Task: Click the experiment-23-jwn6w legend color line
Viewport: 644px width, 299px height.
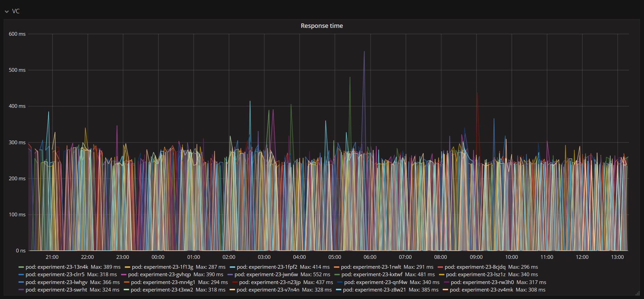Action: pos(230,275)
